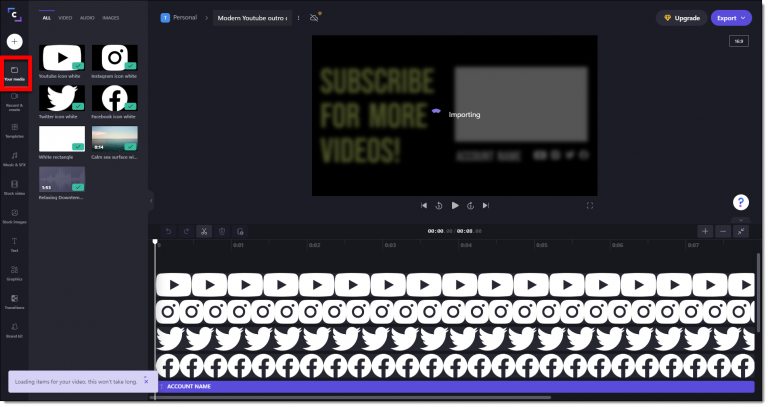Collapse the media panel with side arrow
This screenshot has height=407, width=768.
coord(151,200)
